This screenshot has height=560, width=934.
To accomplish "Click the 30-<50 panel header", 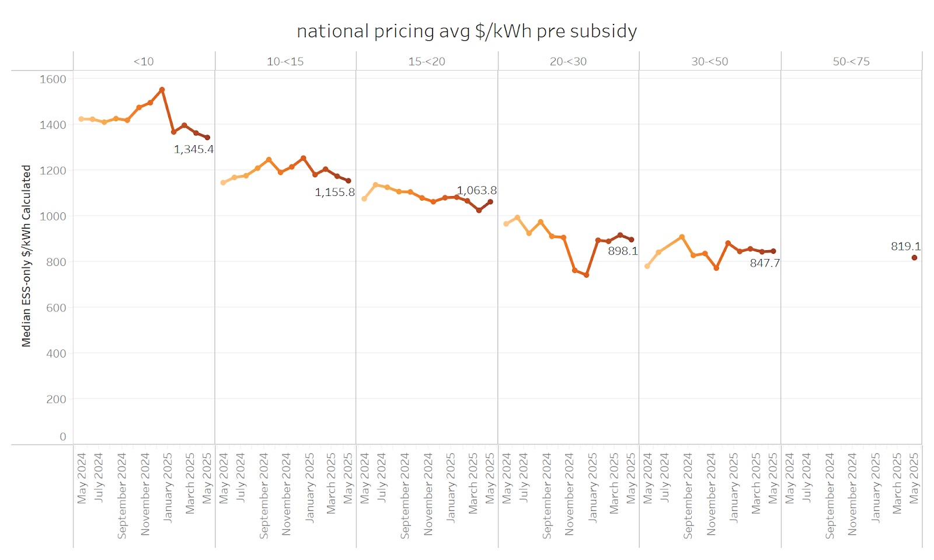I will tap(710, 61).
